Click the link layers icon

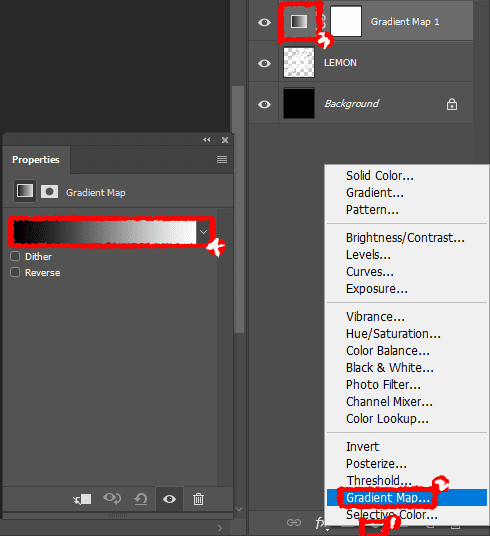(294, 522)
